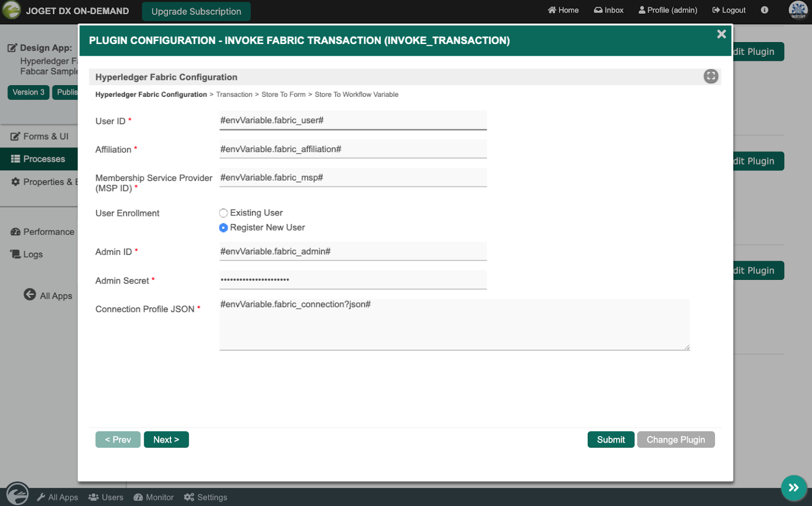This screenshot has width=812, height=506.
Task: Click the double-arrow floating button
Action: (x=794, y=488)
